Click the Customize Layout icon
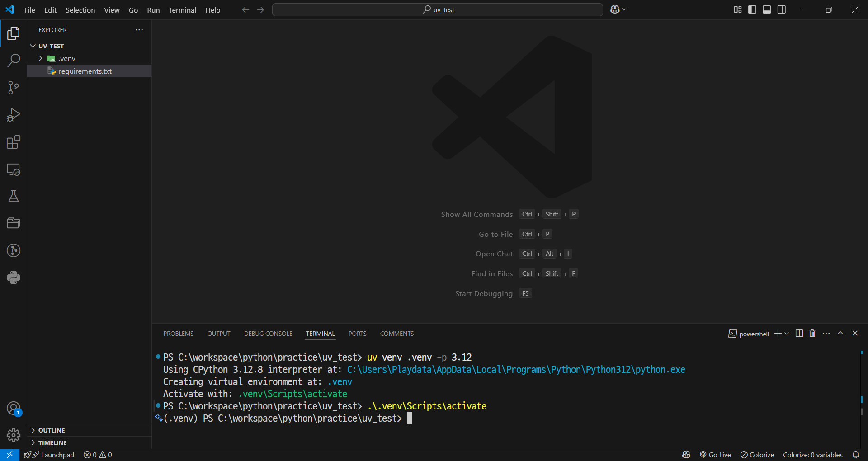The height and width of the screenshot is (461, 868). pos(737,9)
